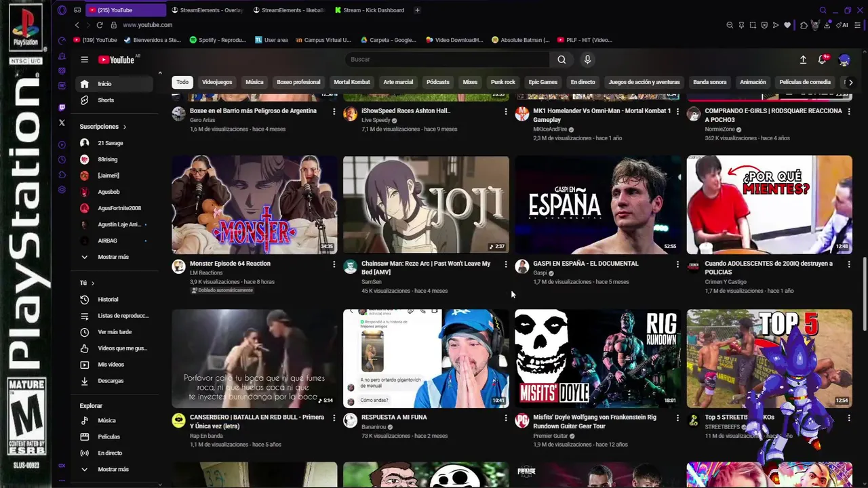Open YouTube notifications bell

tap(823, 60)
